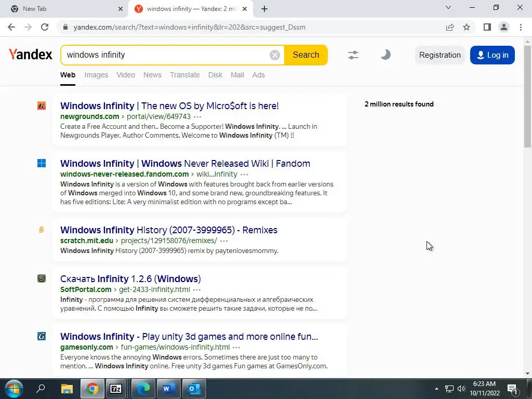Open options dots for gamesonly result
This screenshot has width=532, height=399.
(236, 348)
